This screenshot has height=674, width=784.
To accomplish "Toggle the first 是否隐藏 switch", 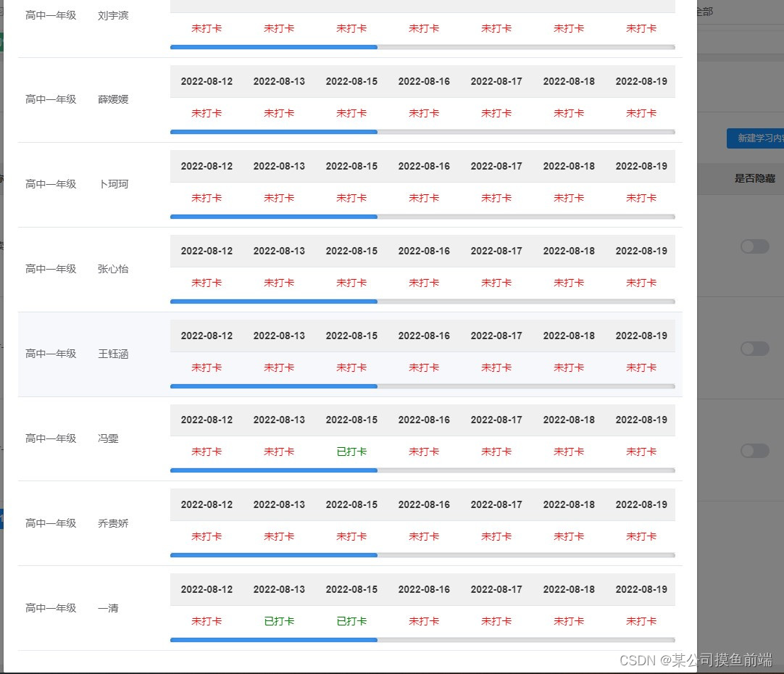I will pyautogui.click(x=755, y=246).
